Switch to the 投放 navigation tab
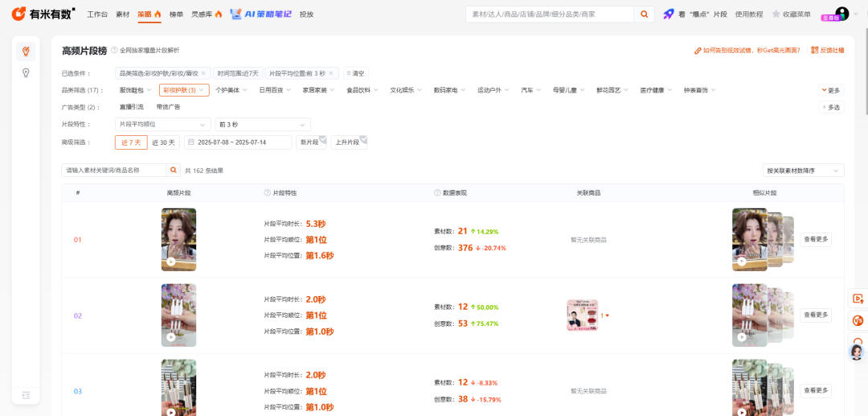Image resolution: width=868 pixels, height=416 pixels. 306,14
